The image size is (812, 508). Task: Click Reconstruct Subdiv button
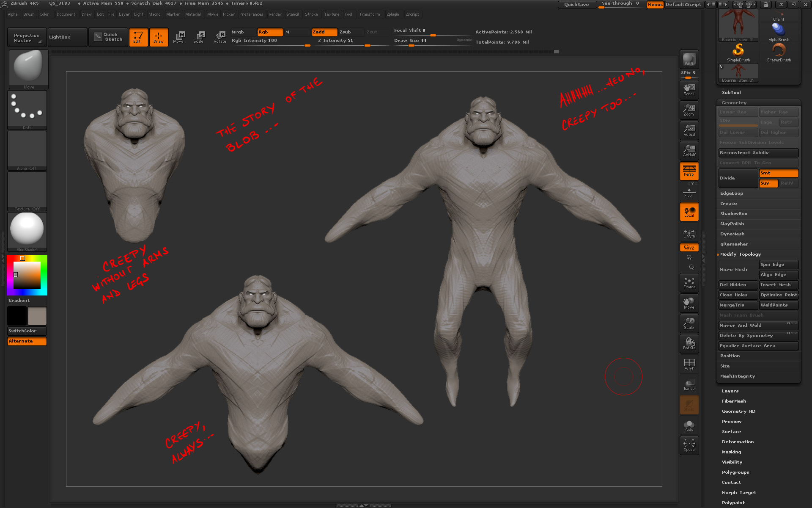pos(758,153)
